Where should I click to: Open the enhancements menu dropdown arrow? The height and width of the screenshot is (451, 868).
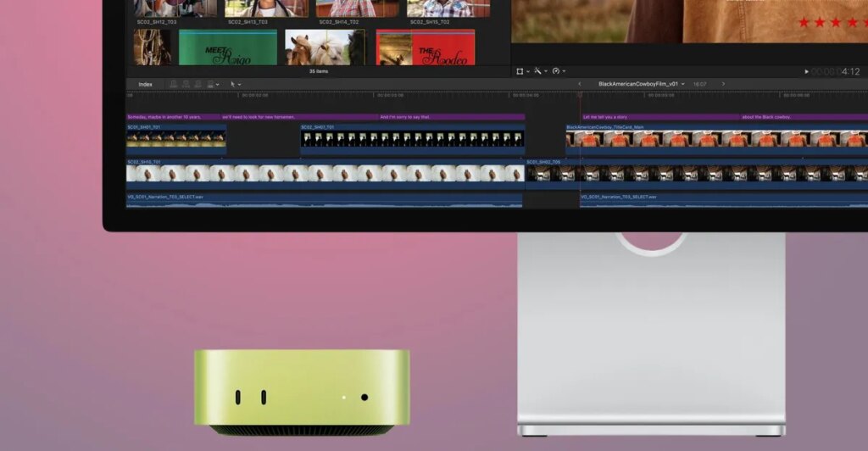pyautogui.click(x=546, y=71)
